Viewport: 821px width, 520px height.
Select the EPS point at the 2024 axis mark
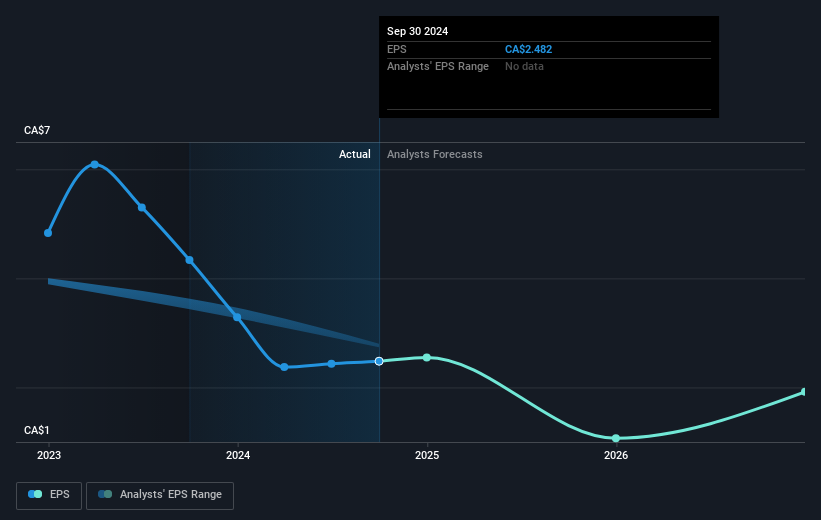click(x=237, y=317)
